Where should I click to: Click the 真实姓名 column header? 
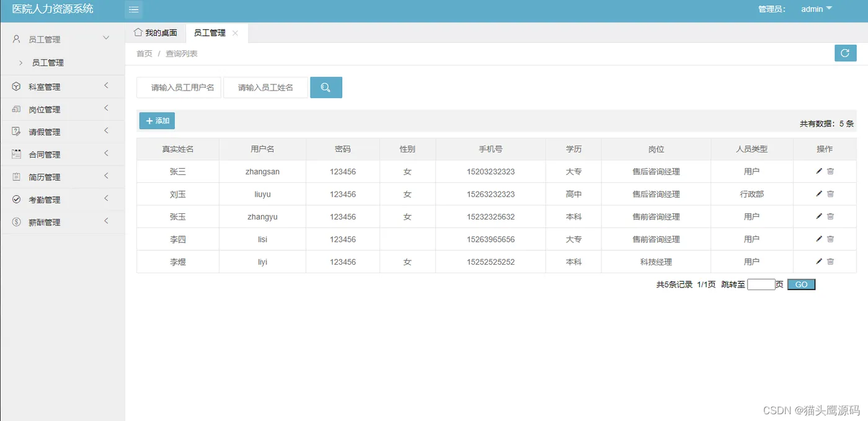point(178,149)
